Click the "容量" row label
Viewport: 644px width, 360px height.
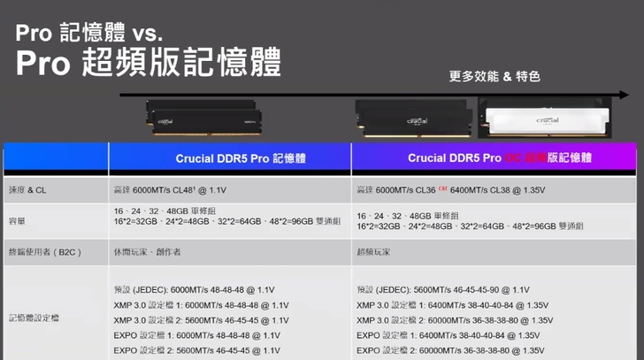click(19, 220)
